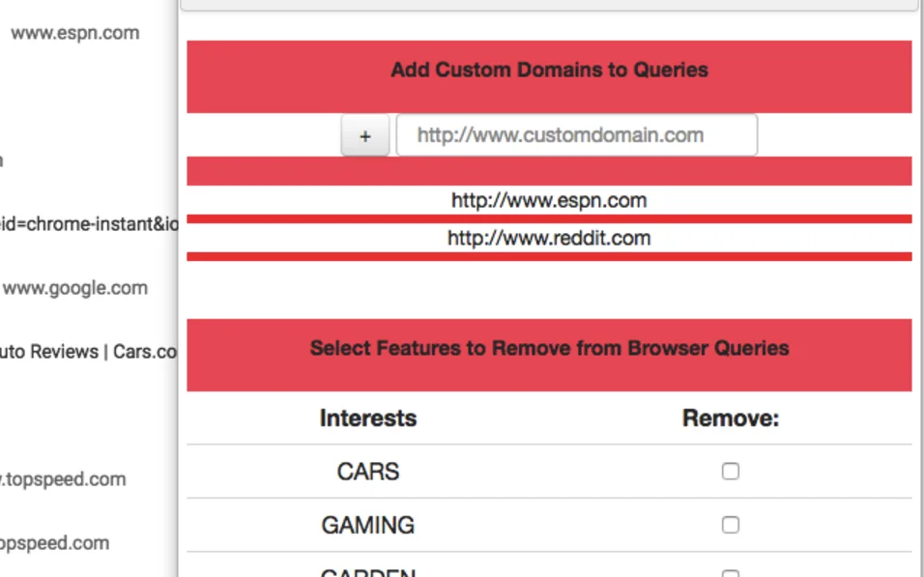The width and height of the screenshot is (924, 577).
Task: Check the Remove box for CARS
Action: [x=730, y=471]
